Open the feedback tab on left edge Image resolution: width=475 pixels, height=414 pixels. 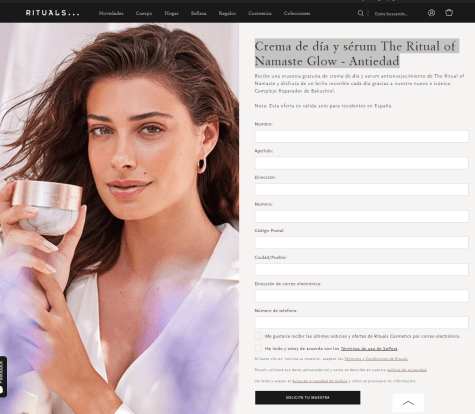[x=3, y=377]
